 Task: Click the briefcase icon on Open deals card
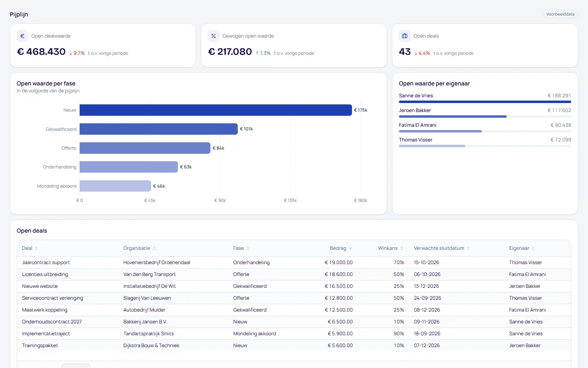[x=405, y=36]
